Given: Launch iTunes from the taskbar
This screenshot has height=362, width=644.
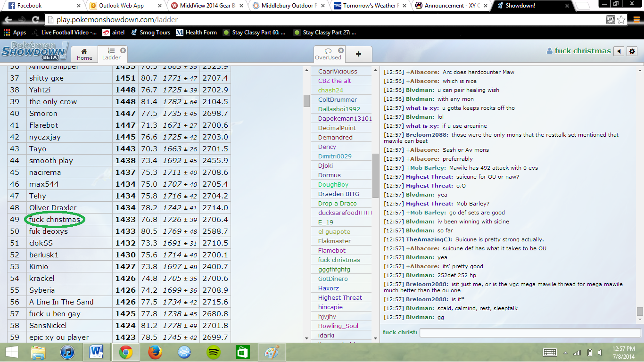Looking at the screenshot, I should (x=67, y=352).
